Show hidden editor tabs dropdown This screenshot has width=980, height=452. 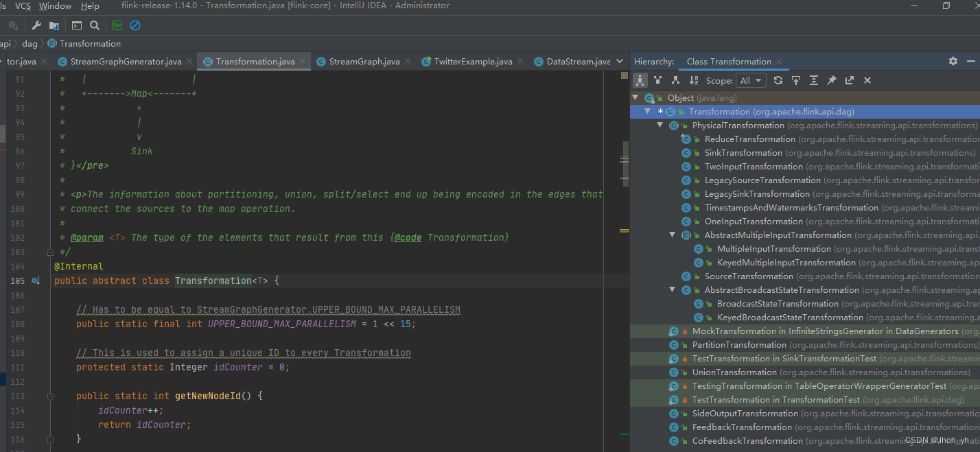point(620,61)
